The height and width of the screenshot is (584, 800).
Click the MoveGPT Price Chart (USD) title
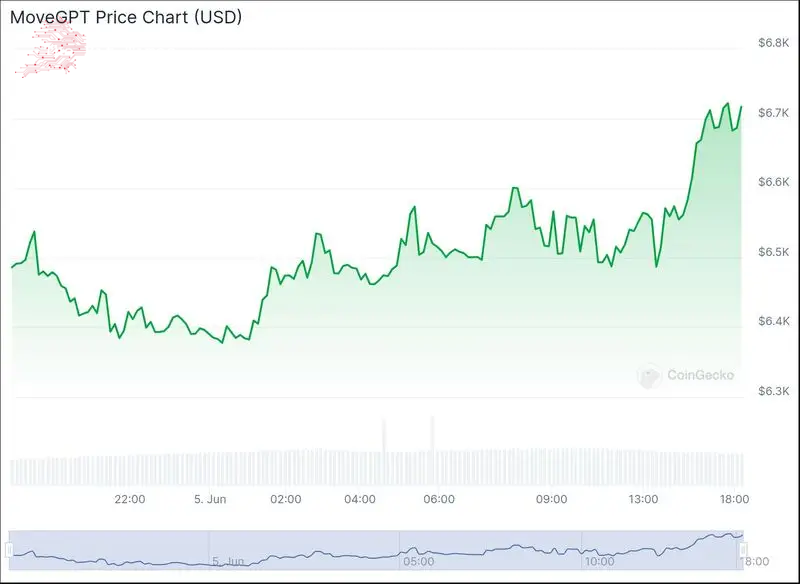point(126,17)
